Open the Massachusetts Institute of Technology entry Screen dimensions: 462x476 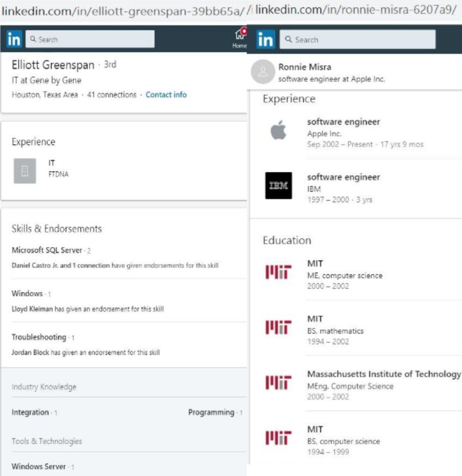click(384, 374)
